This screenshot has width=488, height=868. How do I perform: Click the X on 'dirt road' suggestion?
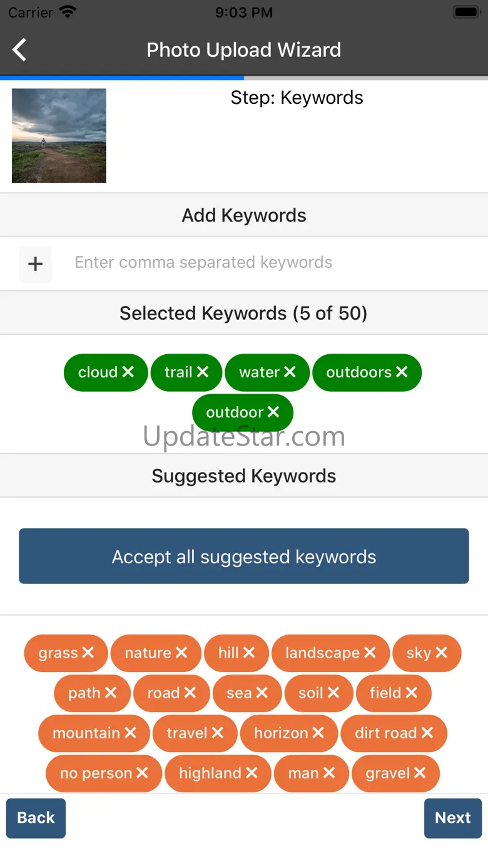pos(427,733)
